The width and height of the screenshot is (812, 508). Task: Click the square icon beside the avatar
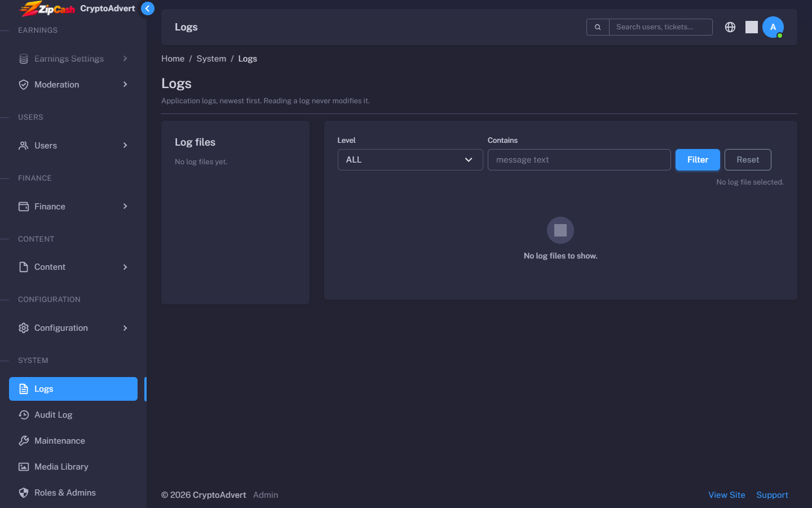pyautogui.click(x=752, y=27)
